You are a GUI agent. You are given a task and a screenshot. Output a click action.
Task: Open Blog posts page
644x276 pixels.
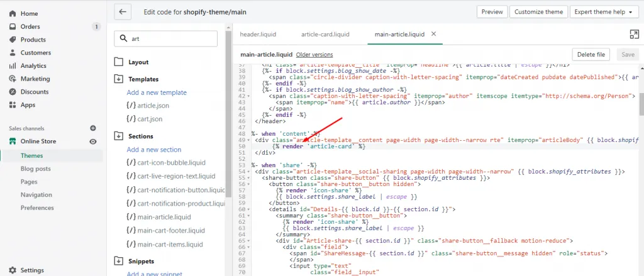[x=36, y=168]
